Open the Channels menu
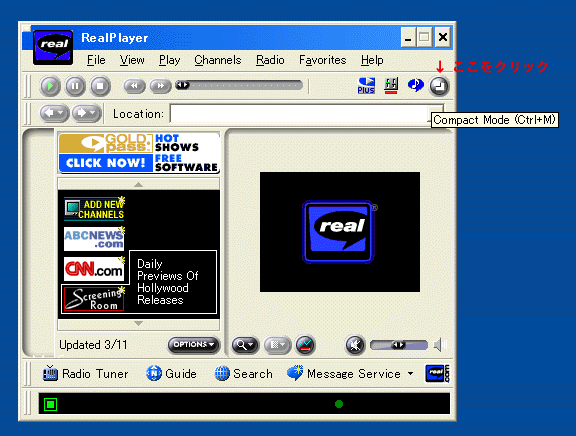Viewport: 576px width, 436px height. pyautogui.click(x=218, y=60)
